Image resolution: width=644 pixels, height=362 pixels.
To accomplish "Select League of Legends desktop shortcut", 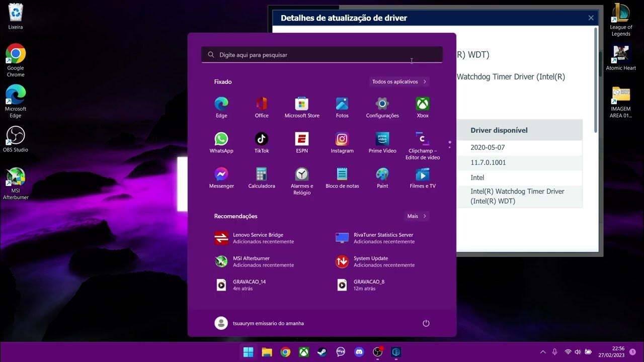I will (x=621, y=20).
